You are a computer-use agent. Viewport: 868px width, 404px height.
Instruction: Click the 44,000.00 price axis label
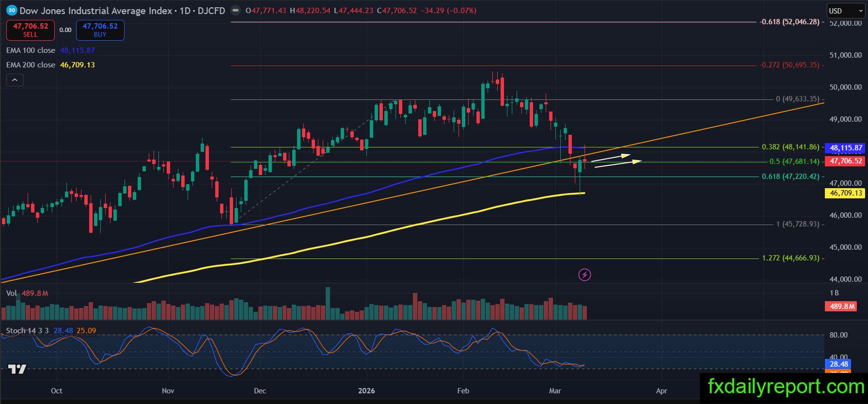click(x=846, y=279)
